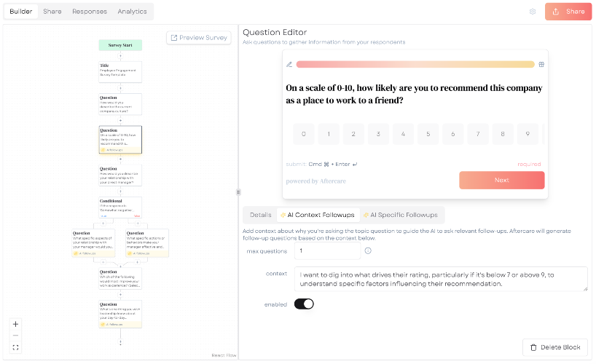Open the AI Specific Followups tab
This screenshot has height=364, width=596.
point(401,215)
